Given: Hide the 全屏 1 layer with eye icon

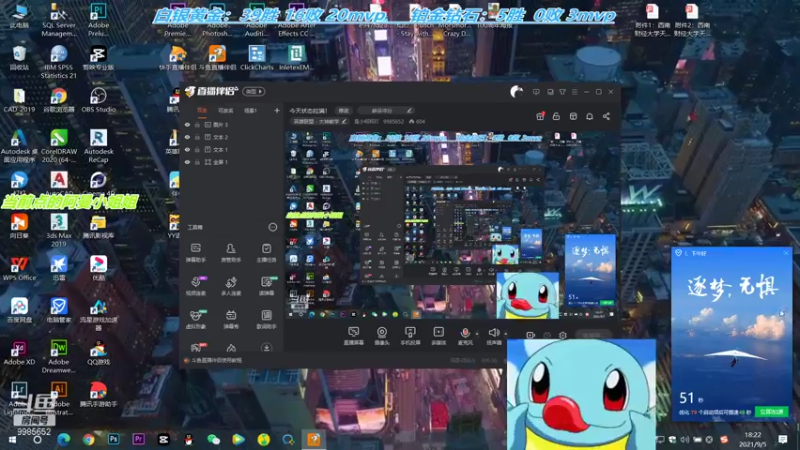Looking at the screenshot, I should [x=187, y=162].
